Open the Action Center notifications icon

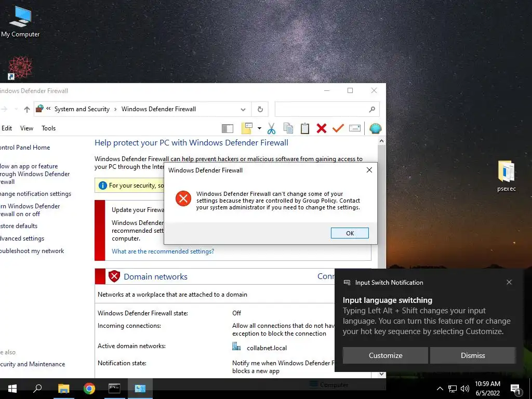tap(515, 389)
